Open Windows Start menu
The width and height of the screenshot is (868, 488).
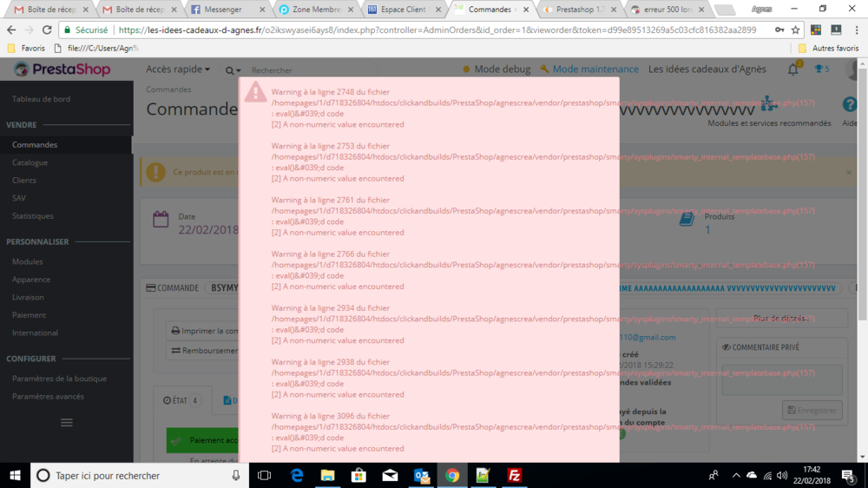pos(15,475)
